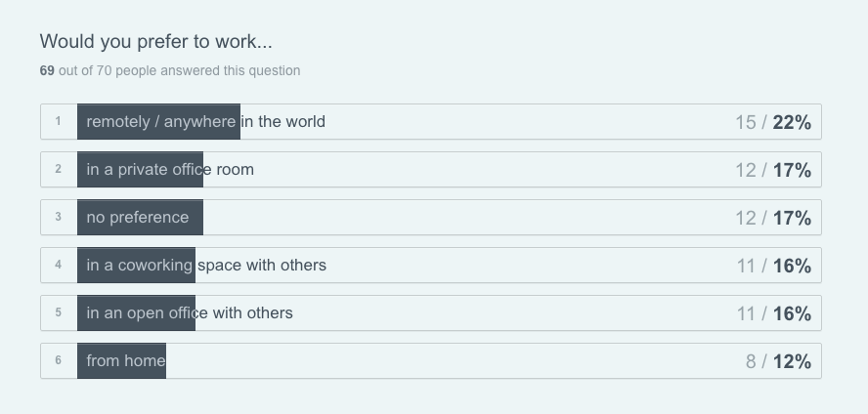868x414 pixels.
Task: Select rank number 2 beside 'in a private office room'
Action: coord(59,170)
